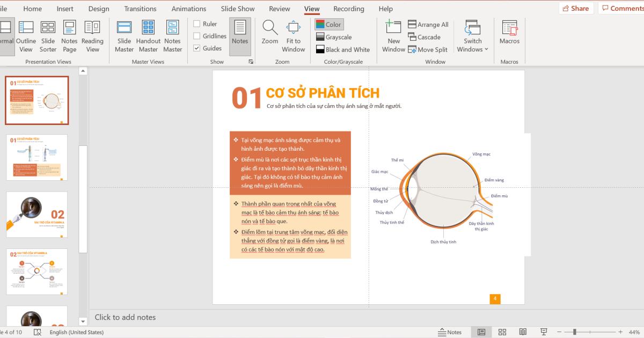Click the light orange text box on slide
Screen dimensions: 644x338
point(290,226)
